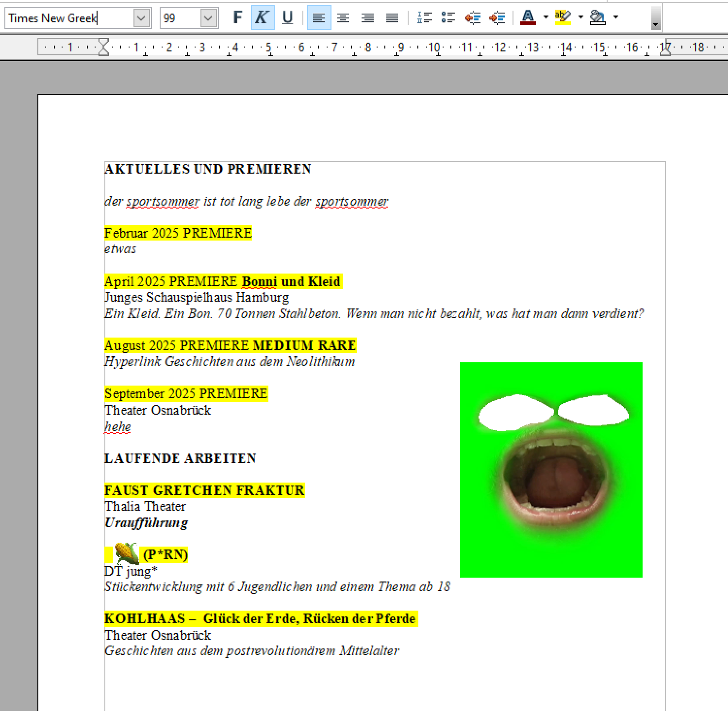Apply the dark red font color
728x711 pixels.
[x=528, y=18]
